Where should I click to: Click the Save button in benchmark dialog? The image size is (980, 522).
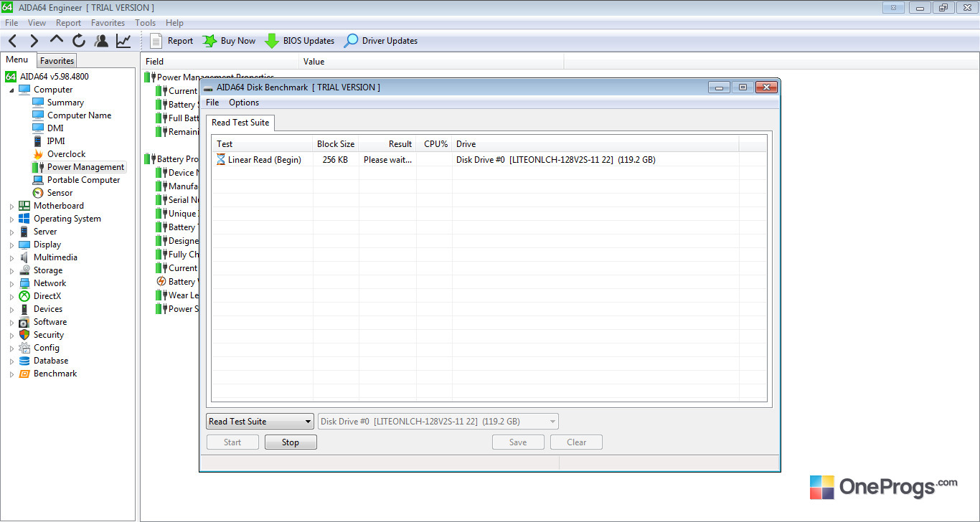pyautogui.click(x=518, y=442)
